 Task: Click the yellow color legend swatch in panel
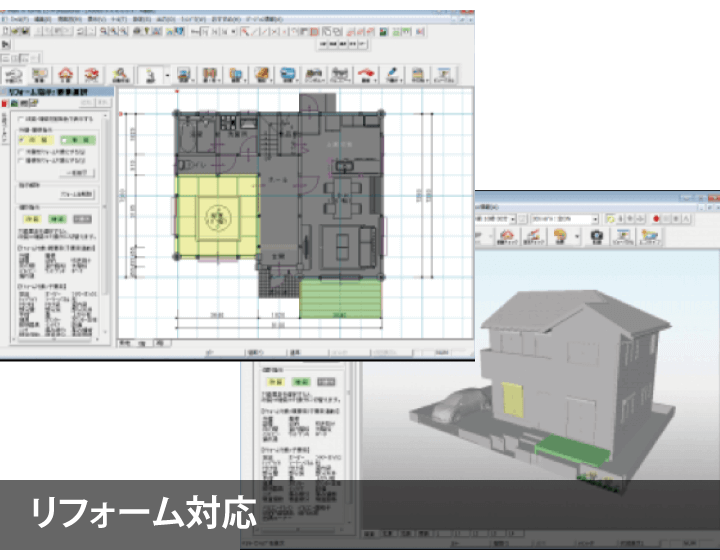click(x=33, y=219)
